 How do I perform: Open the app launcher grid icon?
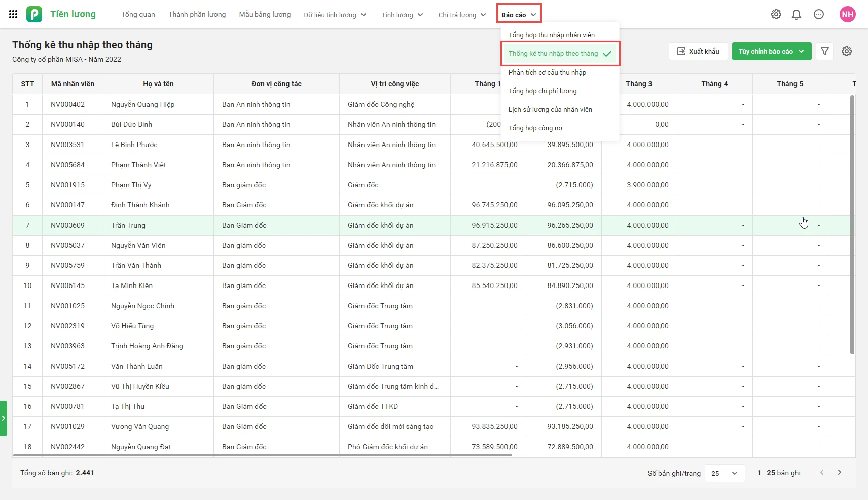13,14
